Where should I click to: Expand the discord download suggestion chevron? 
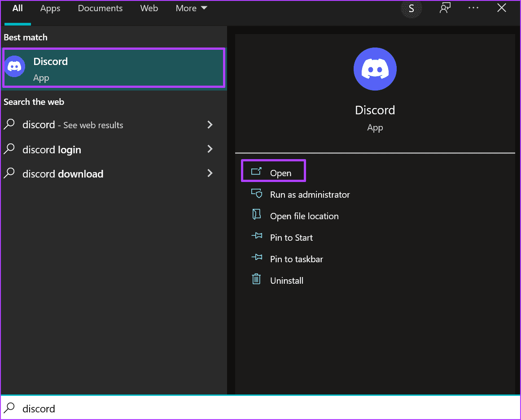coord(210,173)
